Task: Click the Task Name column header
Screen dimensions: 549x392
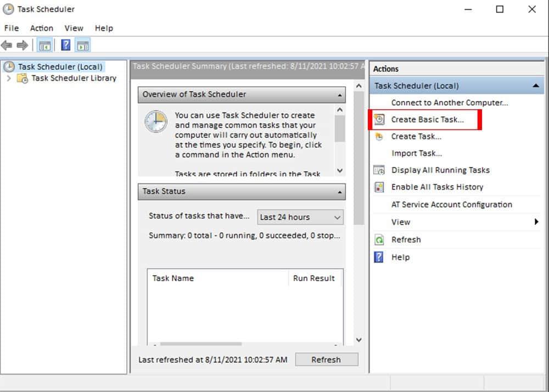Action: (218, 278)
